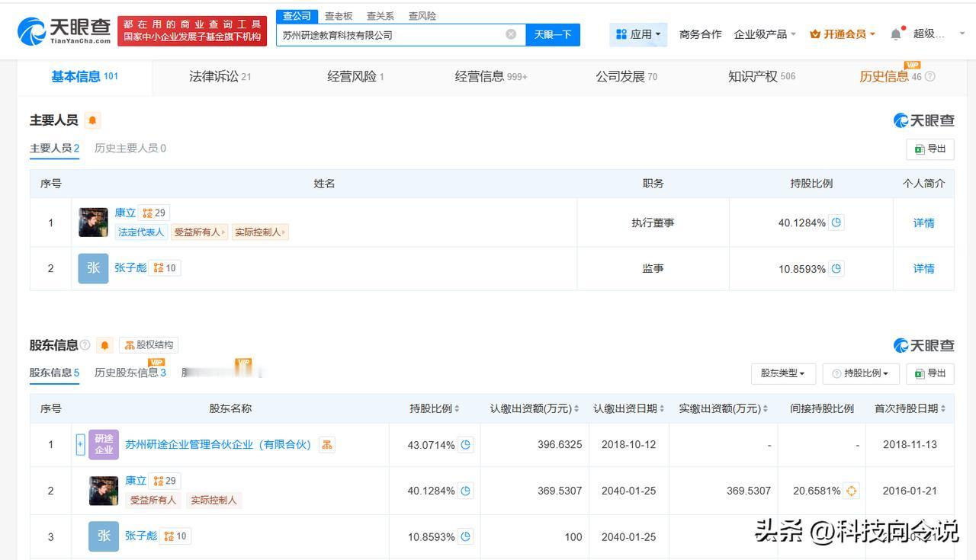976x560 pixels.
Task: Click the bell alert icon beside 主要人员
Action: pos(92,120)
